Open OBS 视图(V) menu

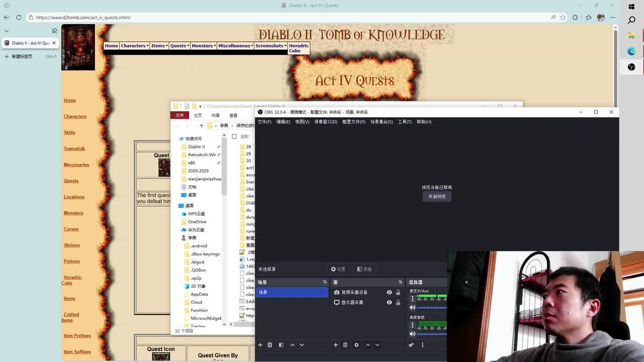click(x=302, y=122)
